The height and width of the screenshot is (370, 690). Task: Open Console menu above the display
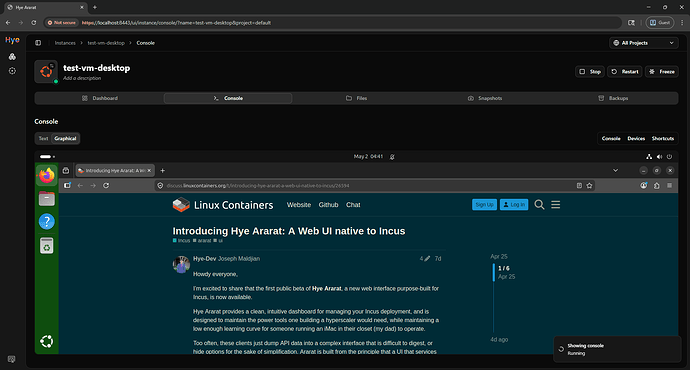pyautogui.click(x=611, y=139)
